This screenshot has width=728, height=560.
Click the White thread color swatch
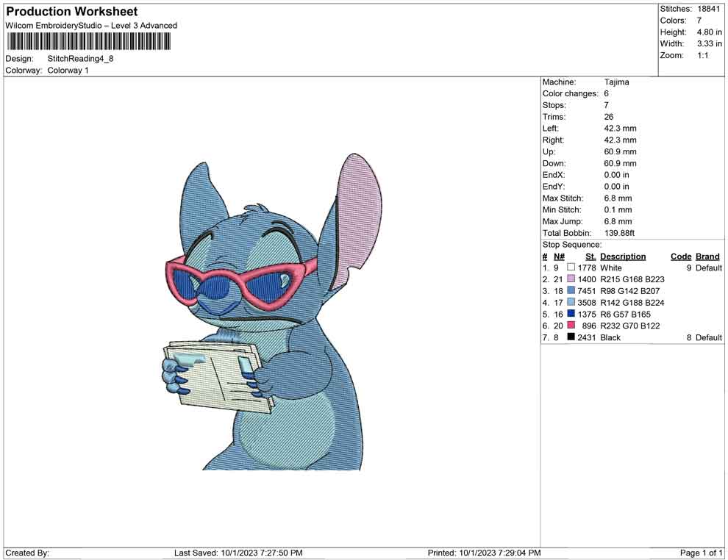click(571, 268)
